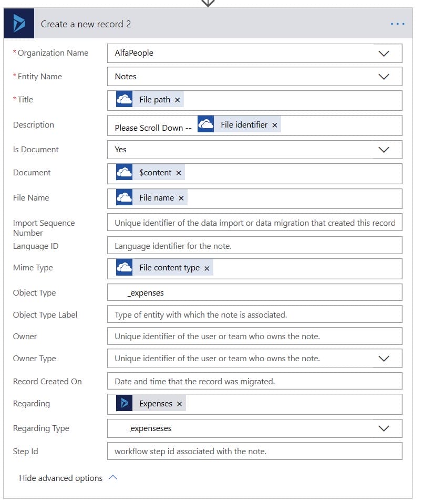Click the Language ID input field
Viewport: 423px width, 504px height.
click(x=255, y=245)
